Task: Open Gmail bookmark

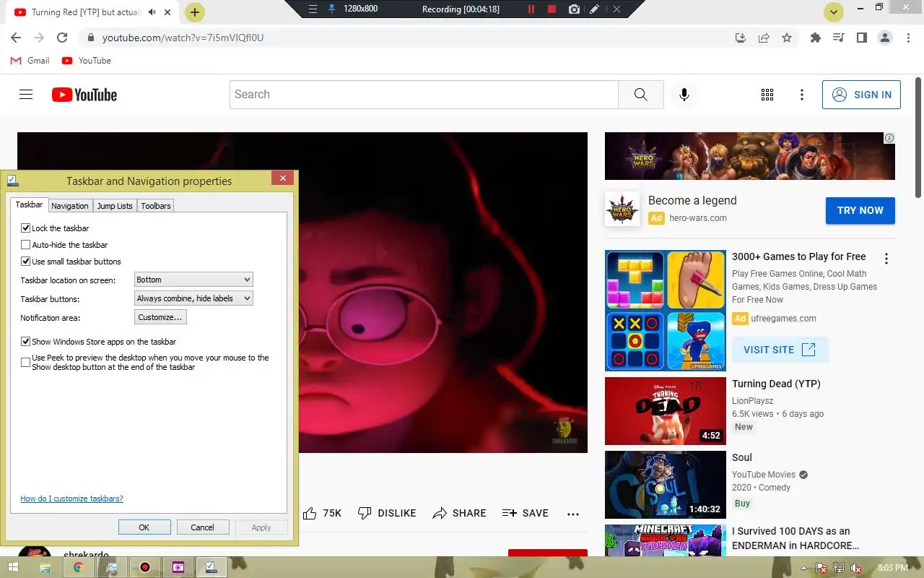Action: (x=30, y=61)
